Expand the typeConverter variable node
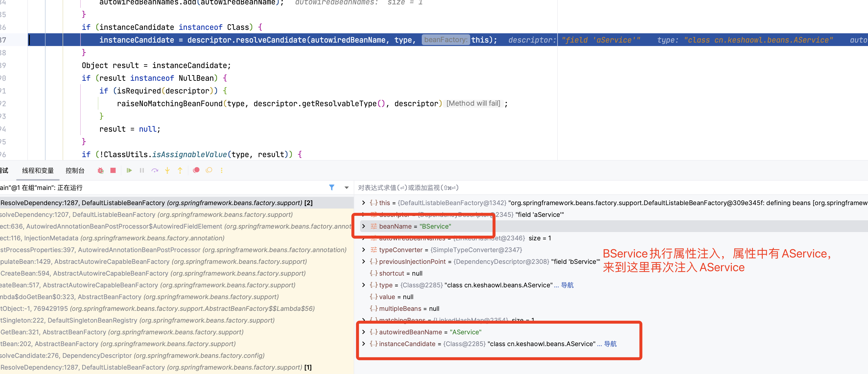Screen dimensions: 868x374 tap(363, 250)
